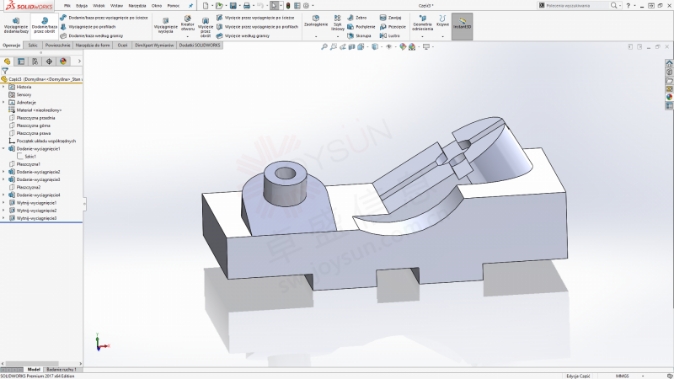The height and width of the screenshot is (379, 674).
Task: Click the Lustro mirror tool
Action: coord(390,36)
